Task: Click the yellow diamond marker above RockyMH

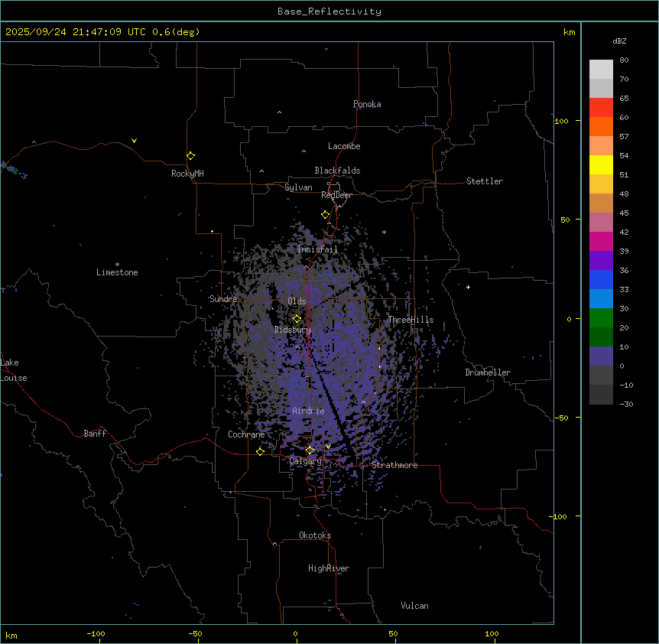Action: point(190,155)
